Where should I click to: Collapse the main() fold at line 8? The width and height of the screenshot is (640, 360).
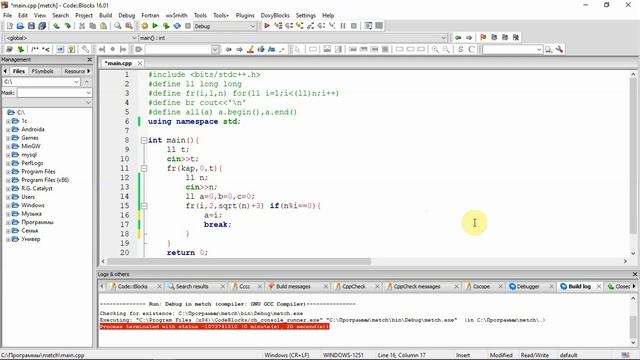[x=144, y=140]
